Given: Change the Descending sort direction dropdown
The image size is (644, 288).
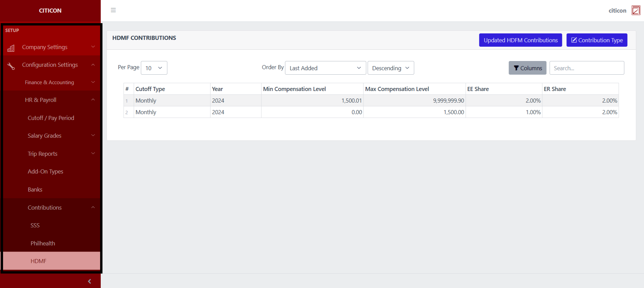Looking at the screenshot, I should [390, 68].
